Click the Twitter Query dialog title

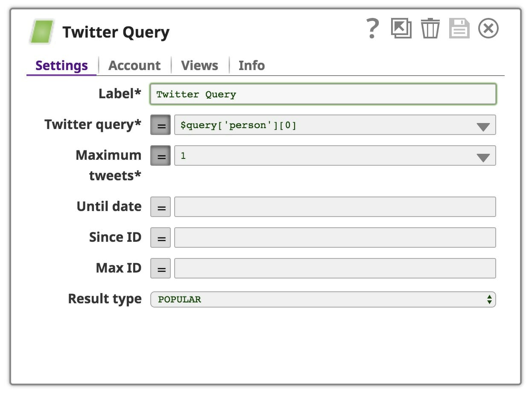point(116,32)
